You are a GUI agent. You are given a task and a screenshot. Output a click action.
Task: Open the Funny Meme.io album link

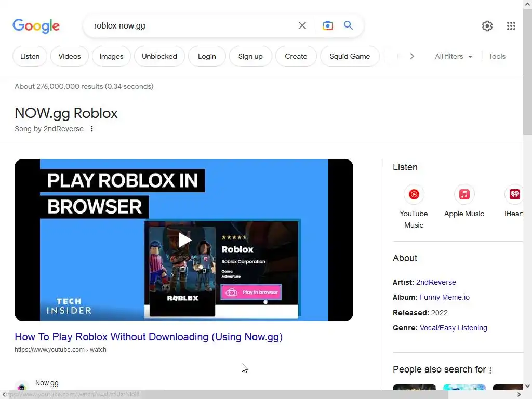[445, 298]
